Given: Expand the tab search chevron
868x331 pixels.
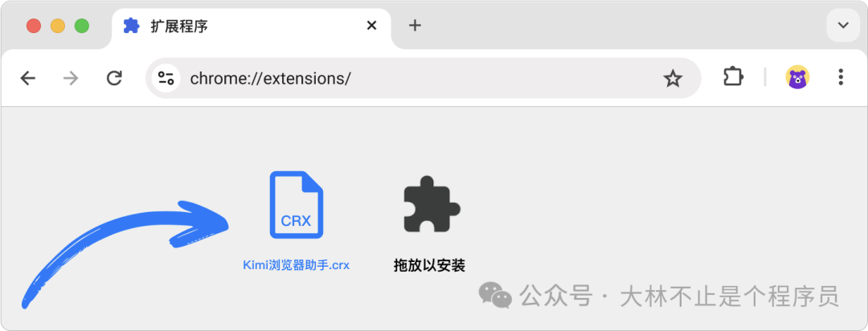Looking at the screenshot, I should coord(843,26).
